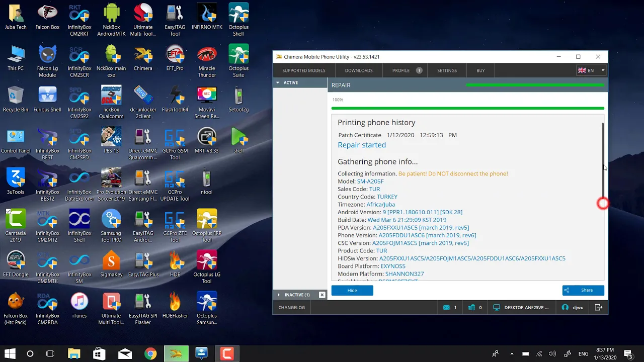Click the 100% repair progress bar
This screenshot has width=644, height=362.
[x=468, y=108]
